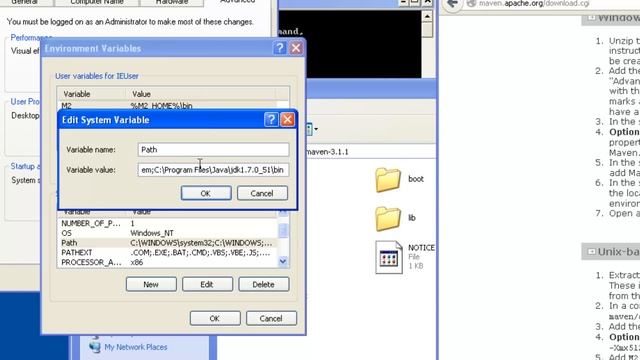The image size is (640, 360).
Task: Click in the Variable value field
Action: (x=213, y=170)
